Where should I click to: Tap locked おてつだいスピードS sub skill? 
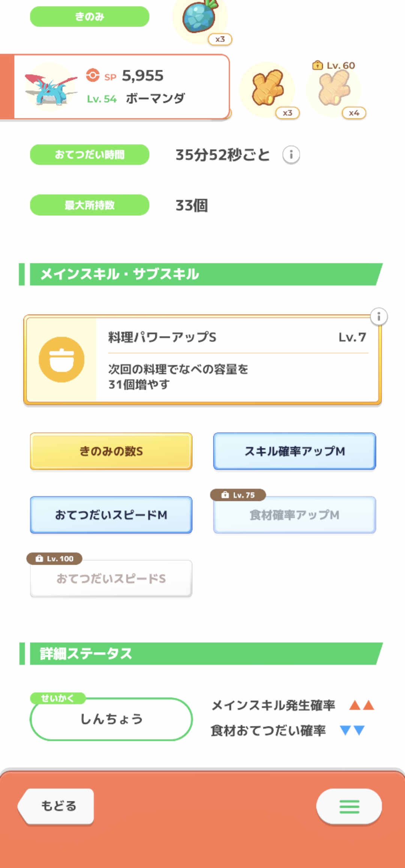click(111, 579)
